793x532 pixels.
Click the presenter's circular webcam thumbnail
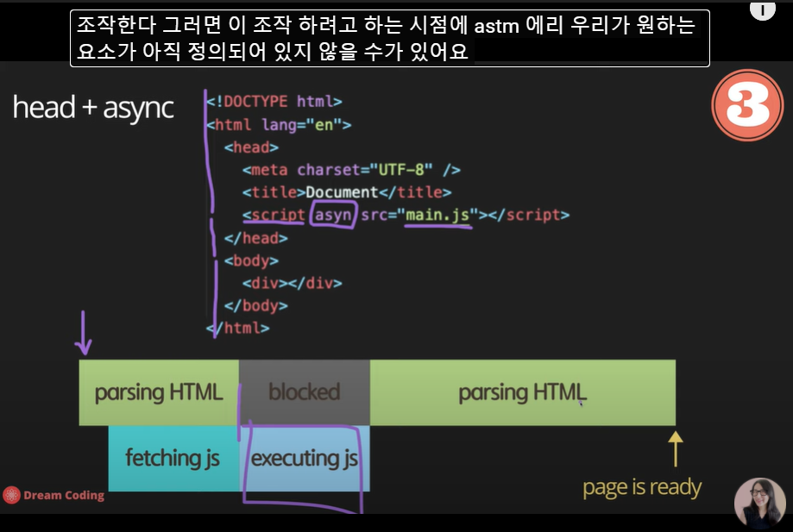click(x=760, y=504)
